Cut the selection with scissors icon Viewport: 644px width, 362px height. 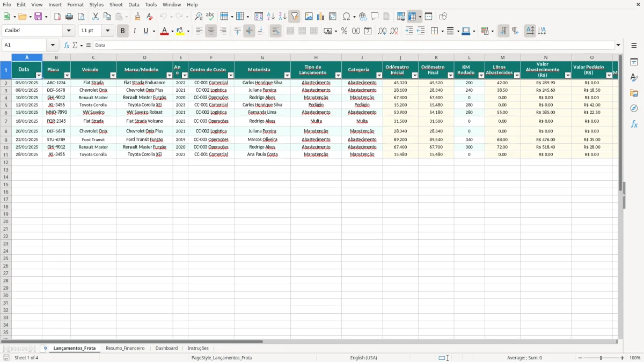[x=96, y=17]
